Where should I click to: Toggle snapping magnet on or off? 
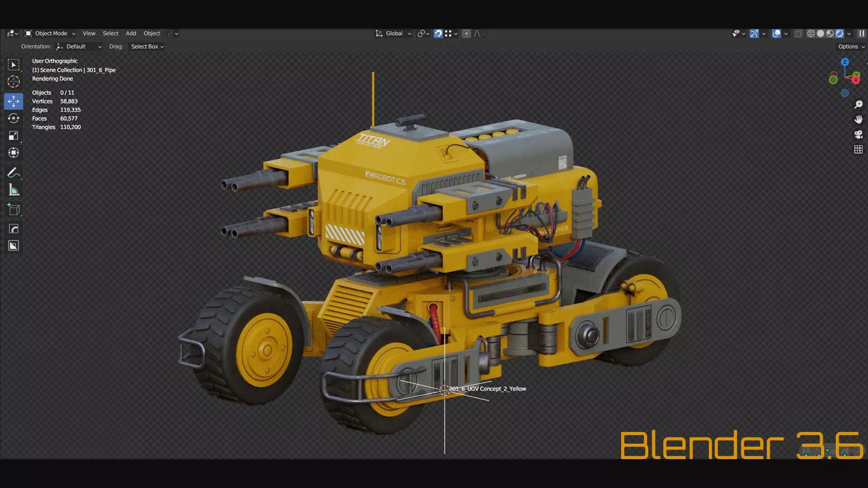click(438, 33)
